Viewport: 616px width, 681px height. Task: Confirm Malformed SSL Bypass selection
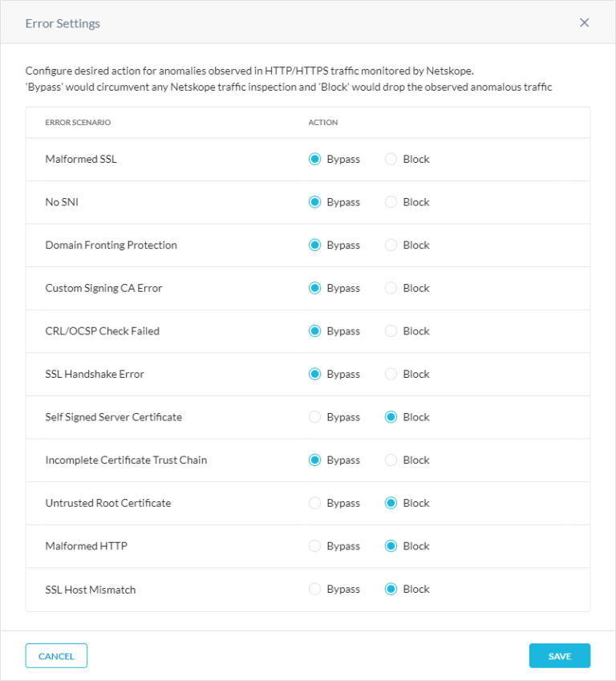click(315, 159)
